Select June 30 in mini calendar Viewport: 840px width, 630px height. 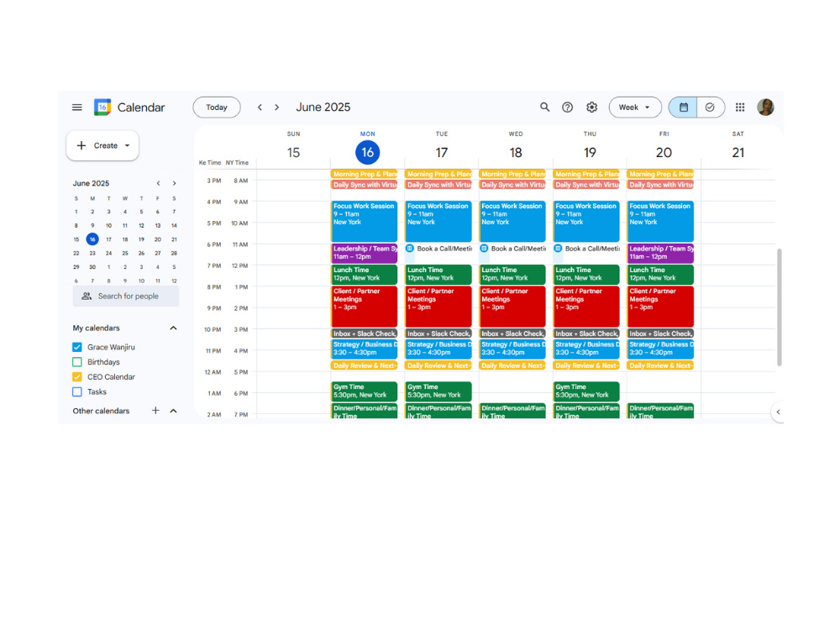pyautogui.click(x=92, y=267)
